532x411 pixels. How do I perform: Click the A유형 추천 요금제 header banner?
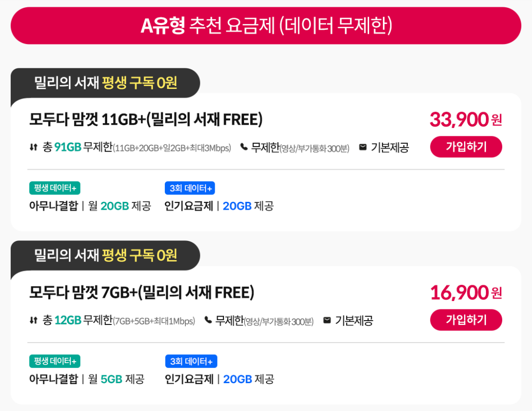point(266,25)
